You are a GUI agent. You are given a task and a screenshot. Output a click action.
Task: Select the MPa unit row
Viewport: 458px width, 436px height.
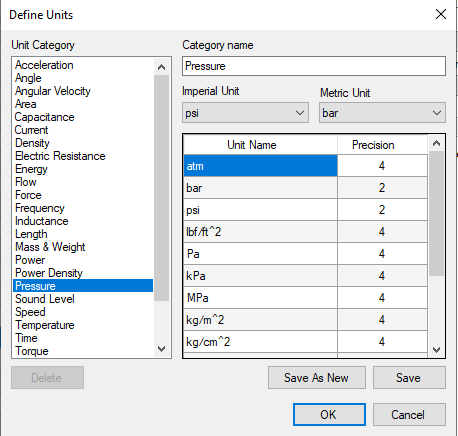(x=305, y=298)
